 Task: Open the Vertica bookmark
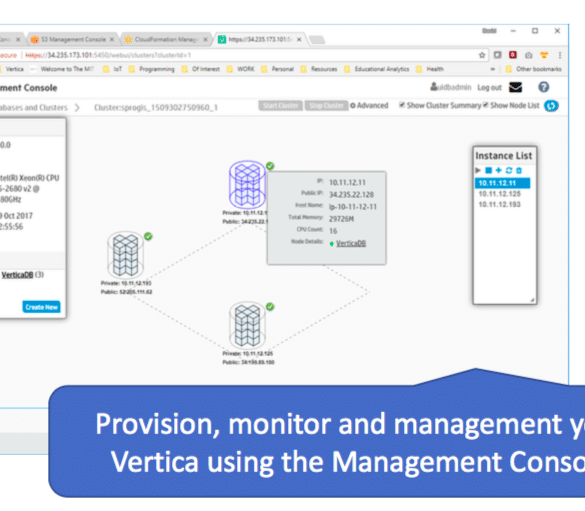[11, 69]
